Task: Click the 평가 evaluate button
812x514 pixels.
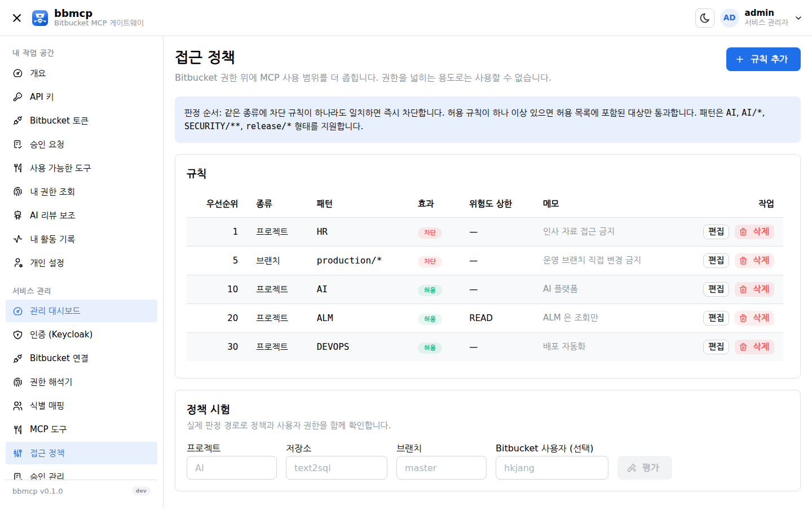Action: (x=645, y=468)
